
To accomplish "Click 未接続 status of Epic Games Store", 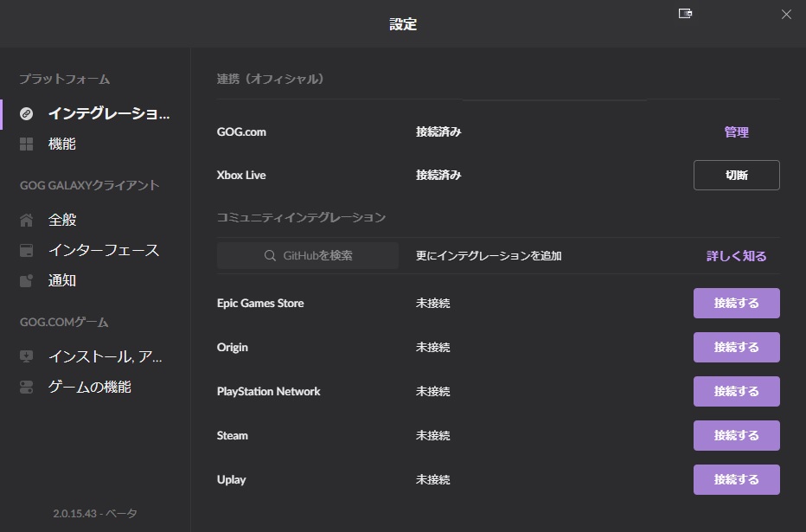I will click(x=432, y=304).
